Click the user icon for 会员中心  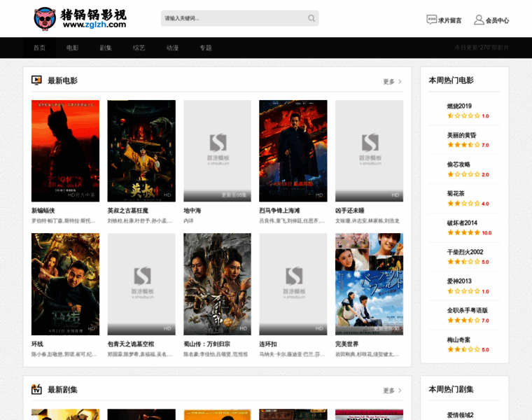coord(479,20)
